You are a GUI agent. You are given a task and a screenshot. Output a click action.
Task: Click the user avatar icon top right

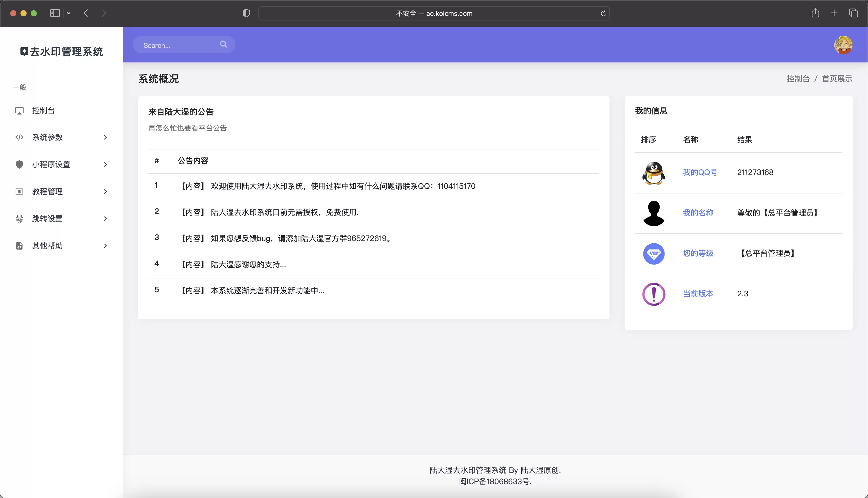[845, 45]
